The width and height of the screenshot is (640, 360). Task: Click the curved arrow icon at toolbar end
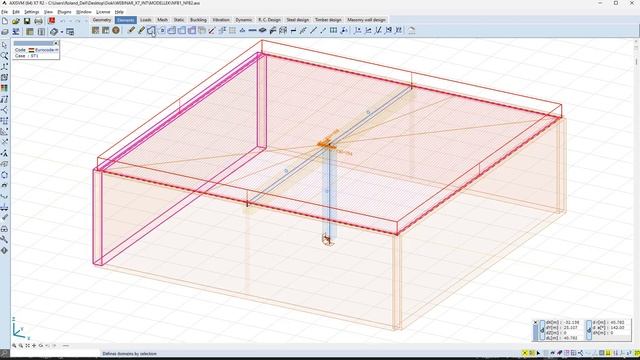(x=411, y=30)
